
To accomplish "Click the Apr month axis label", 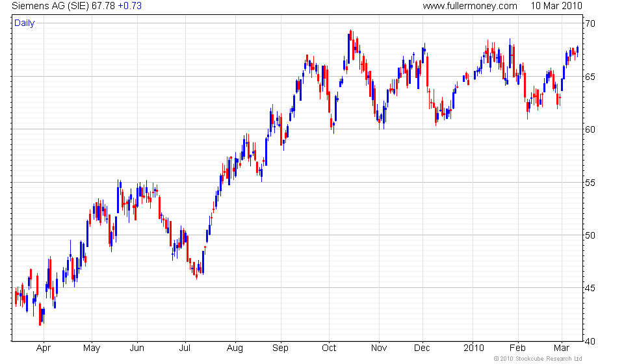I will (x=44, y=348).
